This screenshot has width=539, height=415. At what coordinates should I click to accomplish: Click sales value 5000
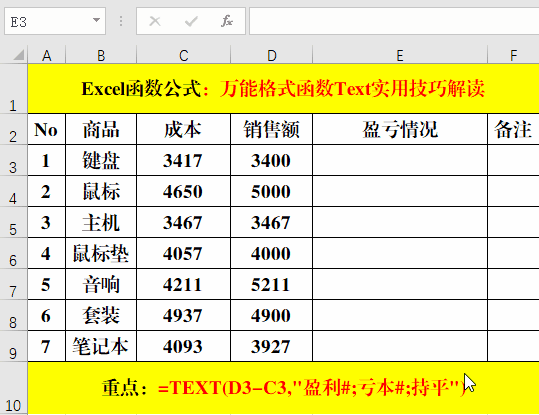[272, 191]
